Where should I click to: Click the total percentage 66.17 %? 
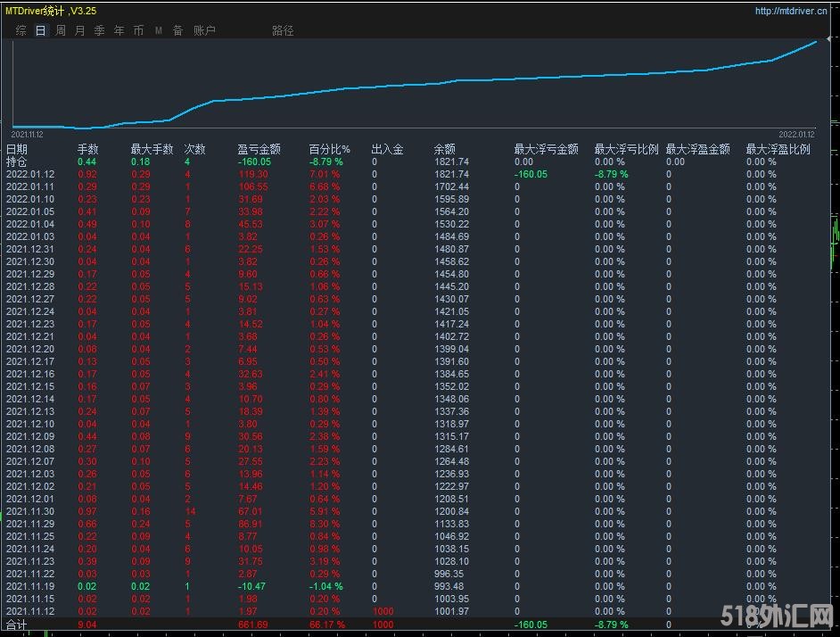coord(326,625)
